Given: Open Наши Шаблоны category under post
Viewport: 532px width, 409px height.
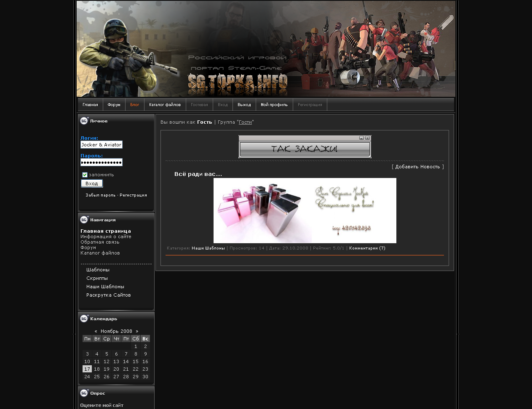Looking at the screenshot, I should tap(208, 248).
